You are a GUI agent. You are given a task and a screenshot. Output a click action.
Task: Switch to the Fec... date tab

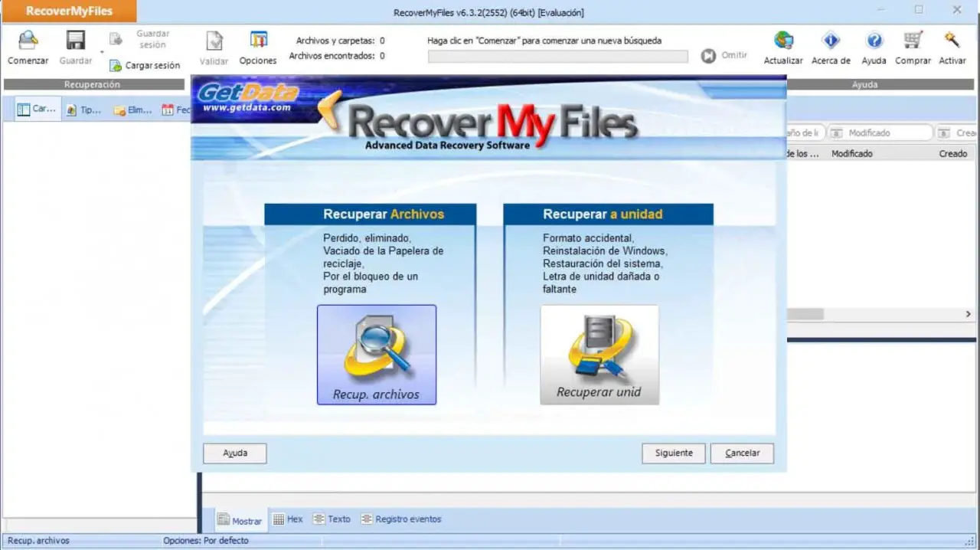176,110
